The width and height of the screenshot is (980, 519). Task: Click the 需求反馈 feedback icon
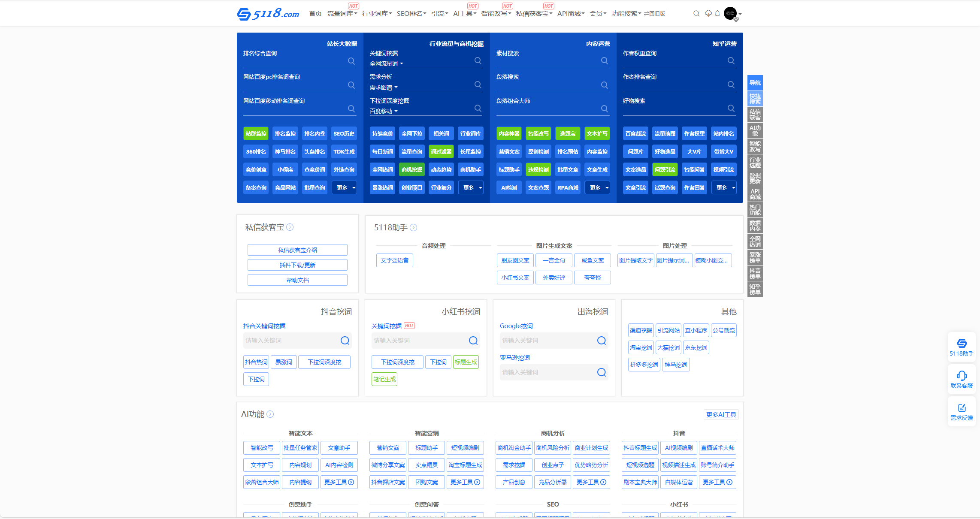click(x=962, y=408)
